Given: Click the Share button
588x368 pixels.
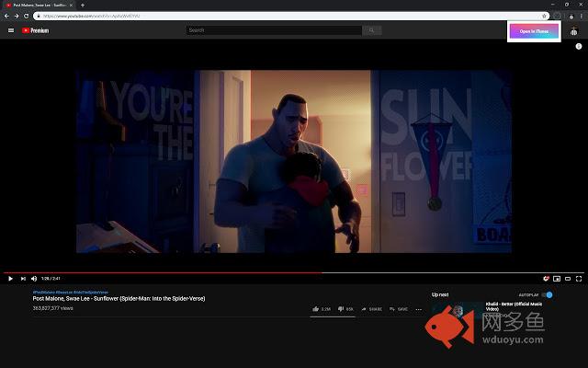Looking at the screenshot, I should (x=371, y=309).
